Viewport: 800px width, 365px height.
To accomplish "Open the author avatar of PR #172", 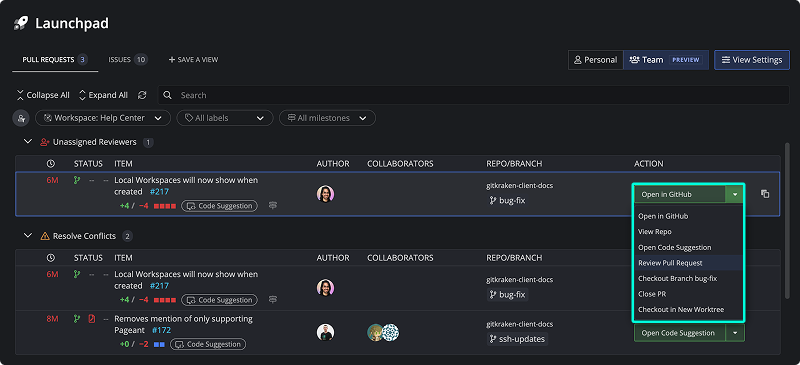I will [x=325, y=332].
